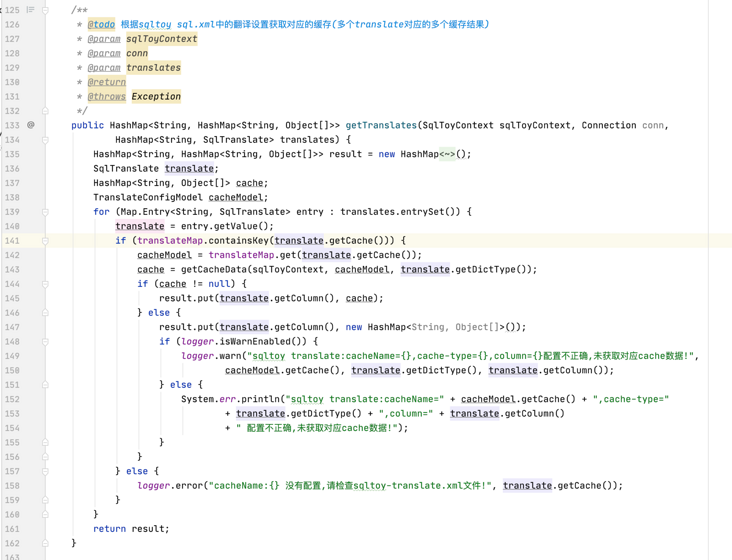The width and height of the screenshot is (732, 560).
Task: Click the Exception word on line 131
Action: (156, 97)
